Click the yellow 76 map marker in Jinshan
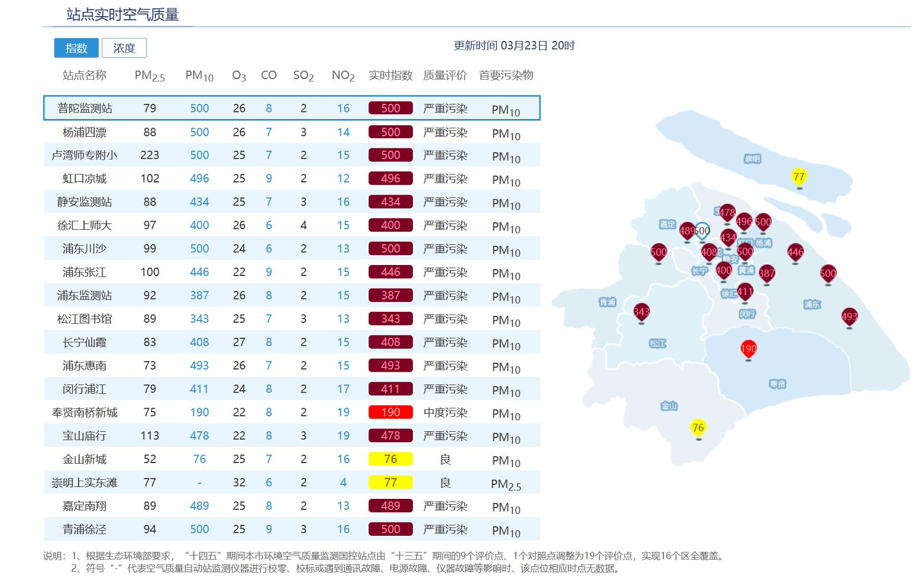This screenshot has width=924, height=582. [698, 428]
